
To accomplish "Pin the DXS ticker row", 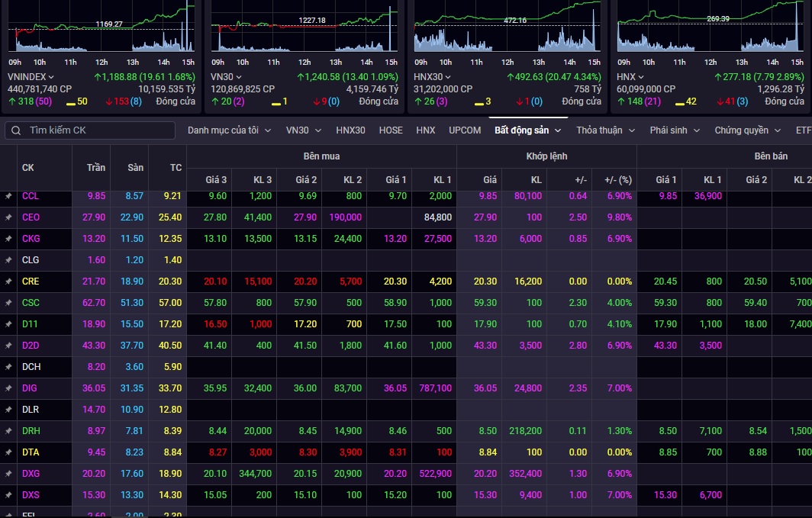I will pos(8,495).
